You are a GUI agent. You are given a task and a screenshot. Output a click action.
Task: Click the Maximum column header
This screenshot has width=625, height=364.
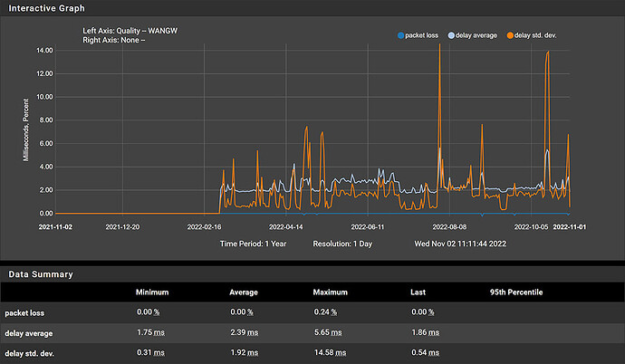click(x=330, y=292)
